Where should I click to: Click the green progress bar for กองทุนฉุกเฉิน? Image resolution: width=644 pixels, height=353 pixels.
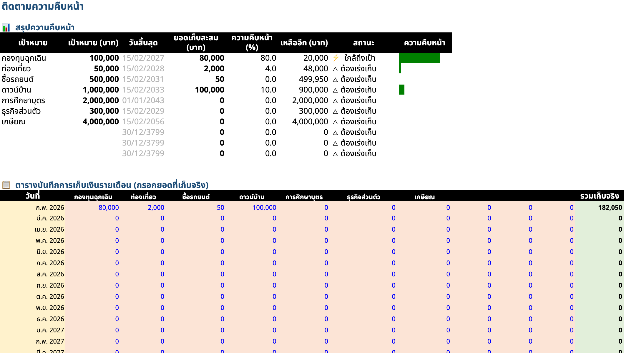pos(419,58)
